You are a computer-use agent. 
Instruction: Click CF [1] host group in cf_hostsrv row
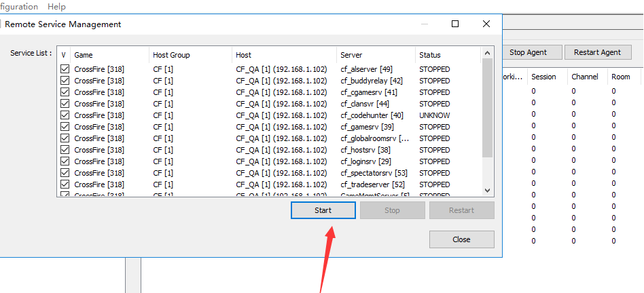tap(163, 150)
